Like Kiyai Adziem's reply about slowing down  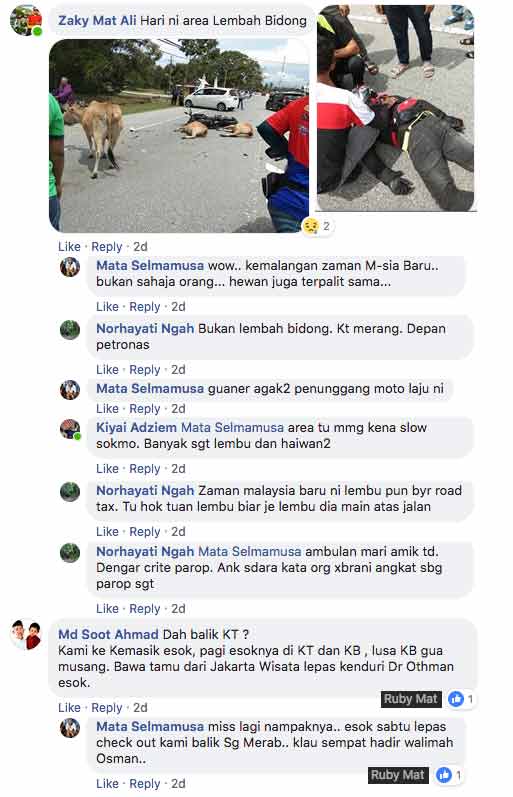[x=107, y=469]
